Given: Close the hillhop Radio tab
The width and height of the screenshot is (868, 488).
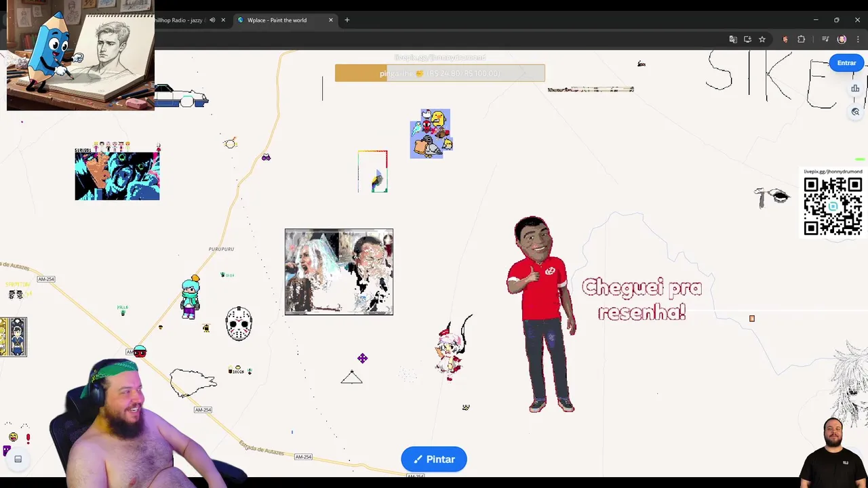Looking at the screenshot, I should [x=223, y=20].
